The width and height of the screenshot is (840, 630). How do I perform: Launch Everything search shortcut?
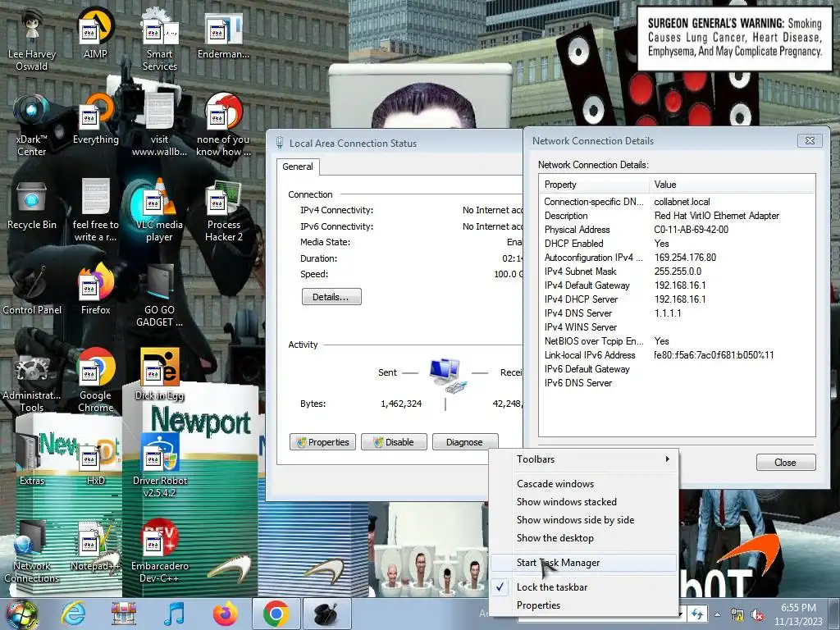click(95, 119)
